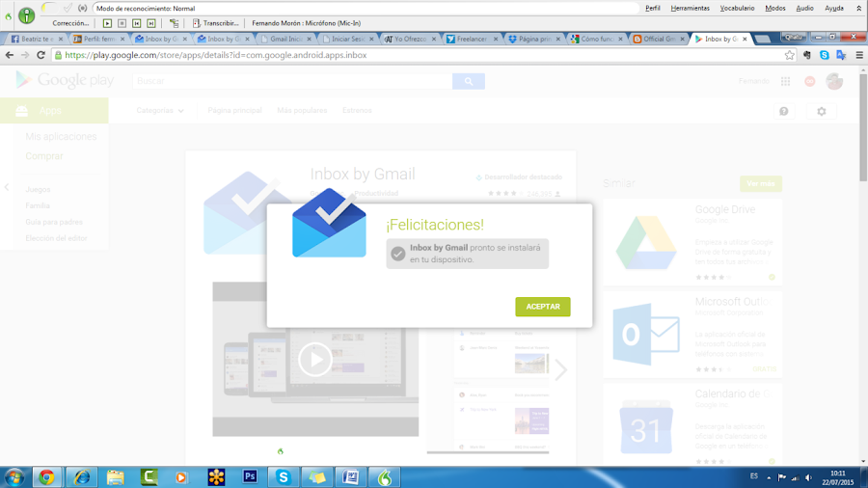The height and width of the screenshot is (488, 868).
Task: Open Word from the taskbar
Action: [x=350, y=477]
